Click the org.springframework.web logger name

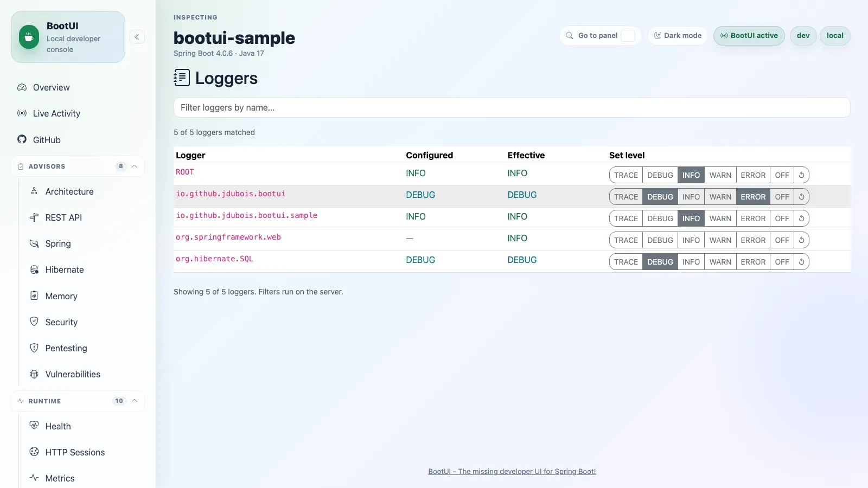click(228, 237)
